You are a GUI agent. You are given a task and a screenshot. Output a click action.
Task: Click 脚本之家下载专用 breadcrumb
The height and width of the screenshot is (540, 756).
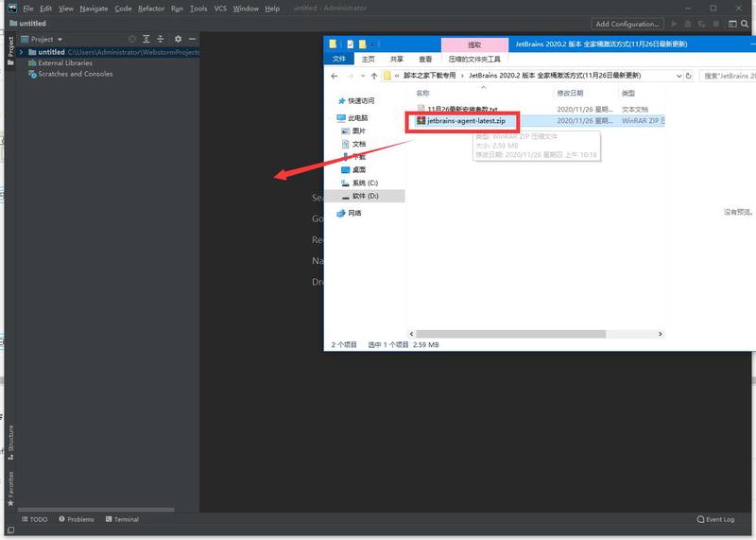430,76
